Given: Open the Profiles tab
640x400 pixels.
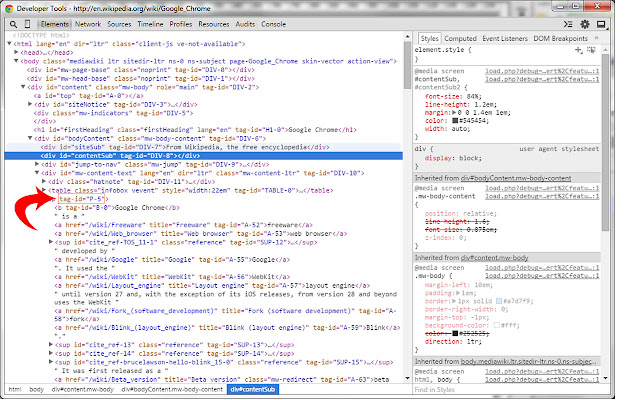Looking at the screenshot, I should tap(181, 24).
